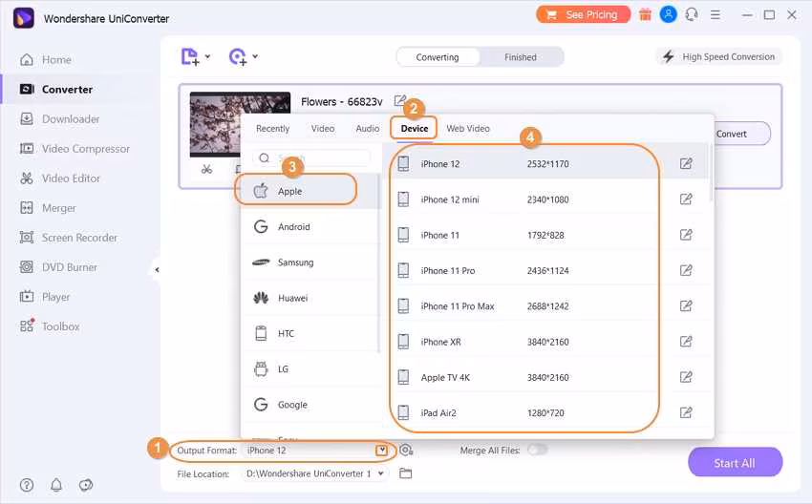This screenshot has height=504, width=812.
Task: Open the Output Format dropdown arrow
Action: pyautogui.click(x=382, y=451)
